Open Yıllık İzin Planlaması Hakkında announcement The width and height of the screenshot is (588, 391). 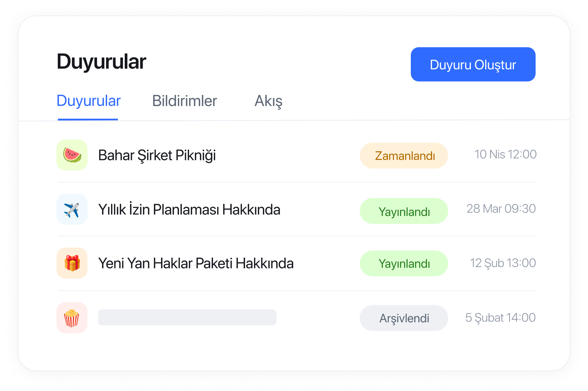[189, 210]
